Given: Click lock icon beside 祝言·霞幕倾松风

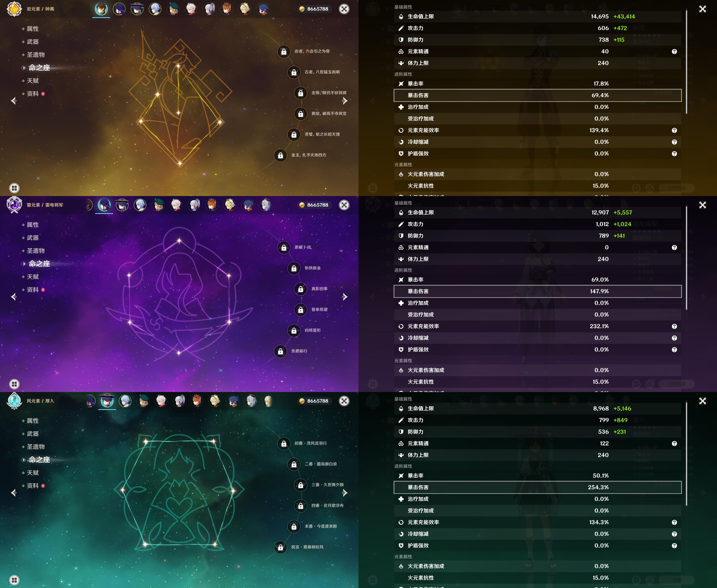Looking at the screenshot, I should tap(280, 547).
